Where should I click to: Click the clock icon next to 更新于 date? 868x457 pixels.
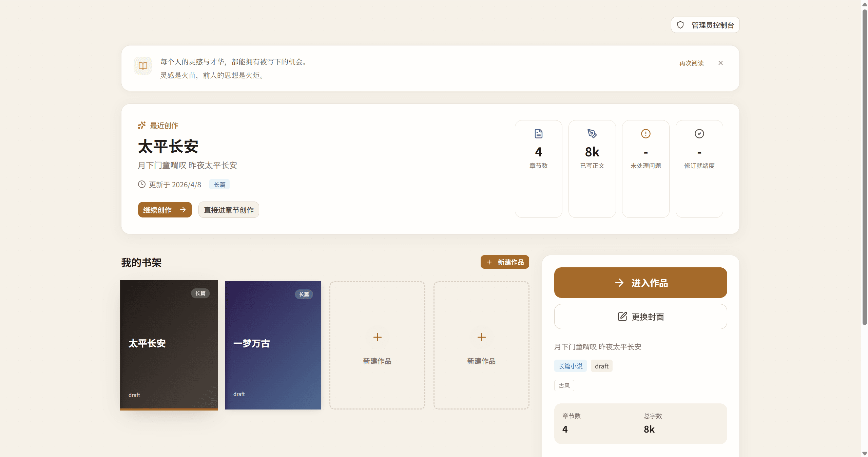[142, 184]
